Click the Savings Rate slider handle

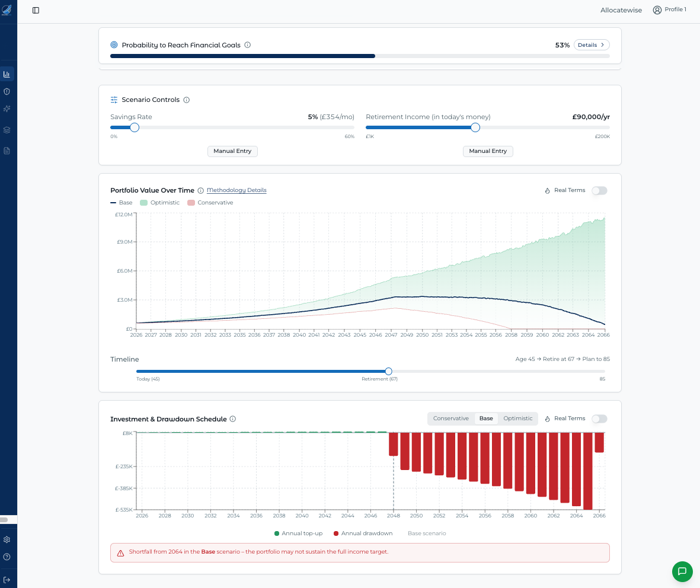click(135, 127)
